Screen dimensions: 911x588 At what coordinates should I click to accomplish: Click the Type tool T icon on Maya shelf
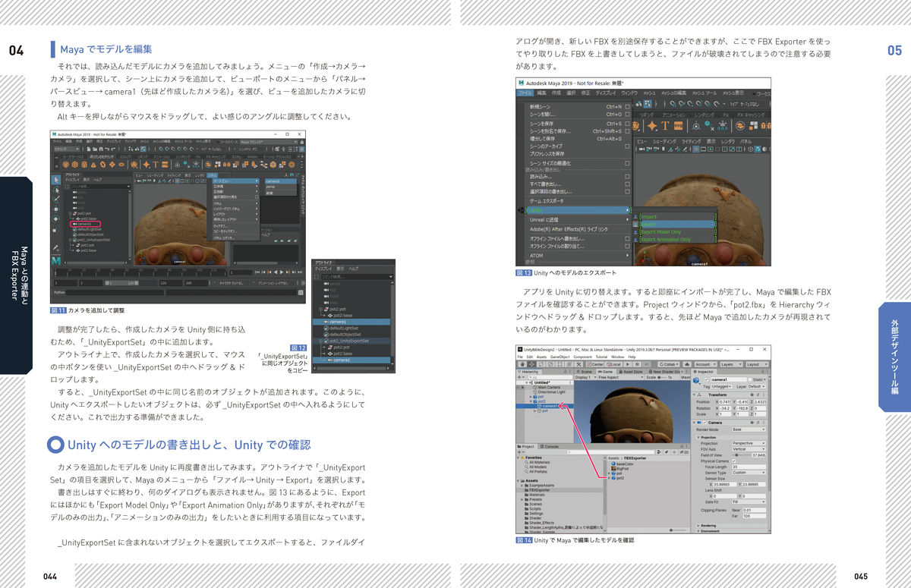coord(665,125)
